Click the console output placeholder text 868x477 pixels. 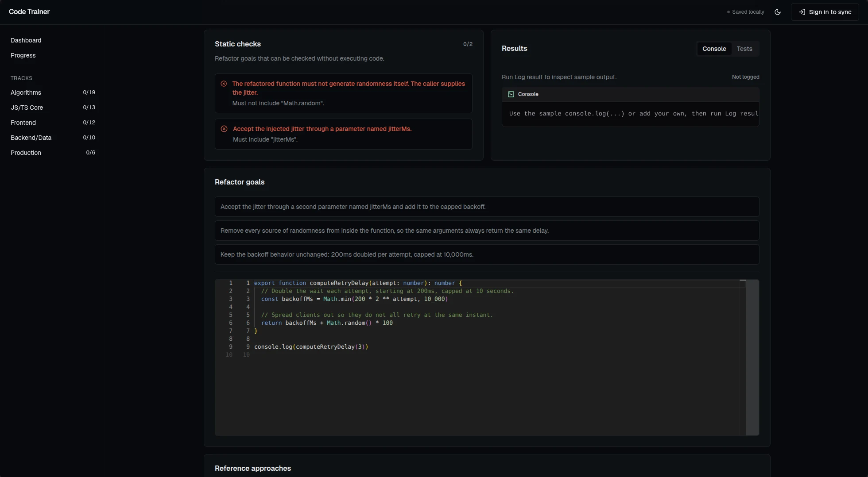tap(633, 114)
